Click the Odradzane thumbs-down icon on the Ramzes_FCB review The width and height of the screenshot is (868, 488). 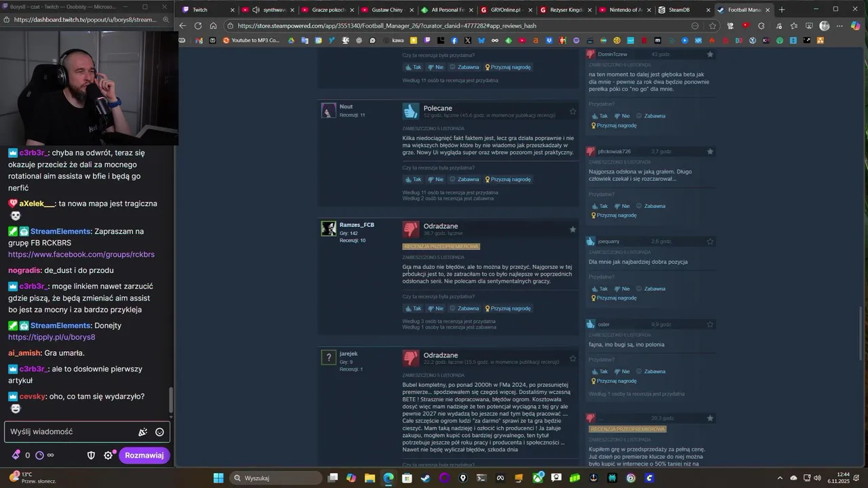click(410, 228)
